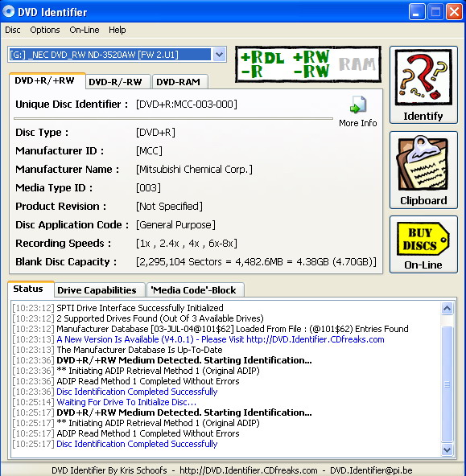Click the DVD Identifier title bar disc icon
Viewport: 466px width, 476px height.
point(9,11)
